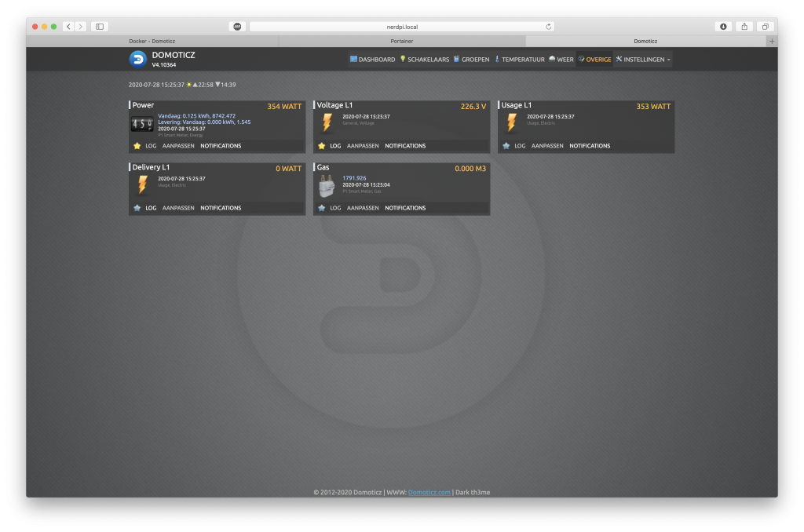Image resolution: width=804 pixels, height=532 pixels.
Task: Open Notifications for Usage L1
Action: tap(590, 146)
